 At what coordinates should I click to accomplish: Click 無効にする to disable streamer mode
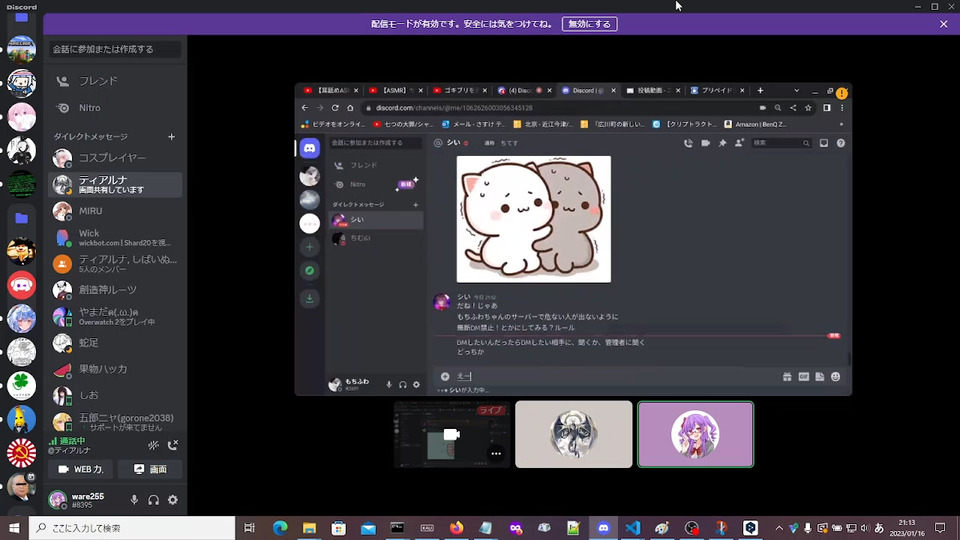(589, 24)
